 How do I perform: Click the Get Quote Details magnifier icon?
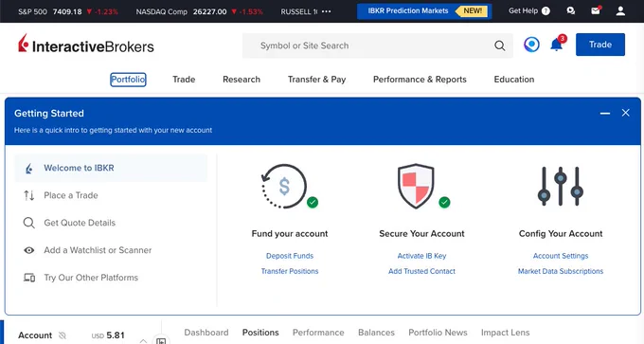(x=28, y=223)
